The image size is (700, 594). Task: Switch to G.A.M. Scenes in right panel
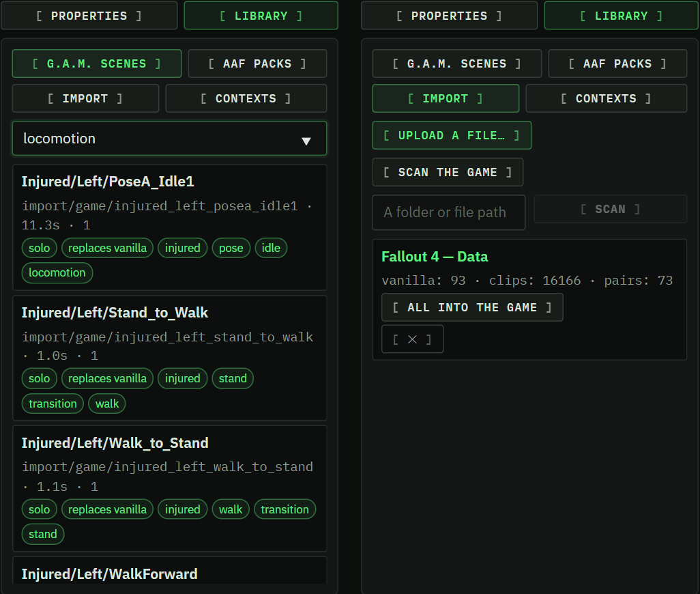point(456,63)
